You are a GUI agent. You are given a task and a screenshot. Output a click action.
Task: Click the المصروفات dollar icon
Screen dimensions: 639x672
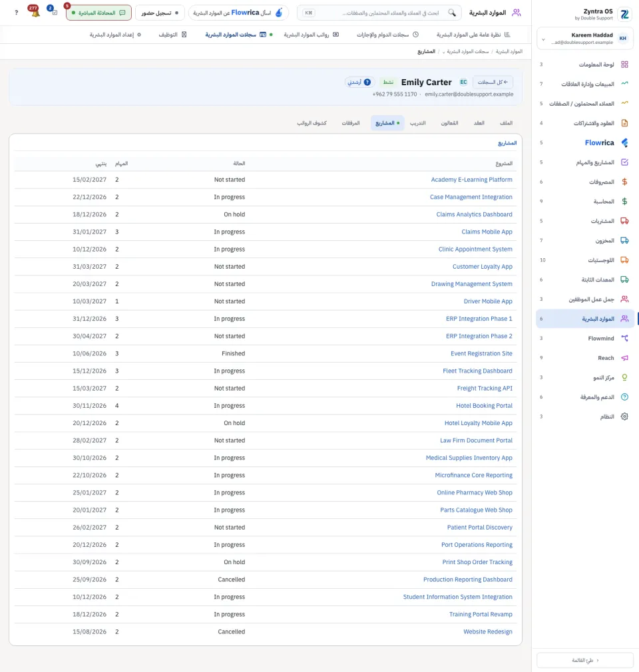pos(624,182)
